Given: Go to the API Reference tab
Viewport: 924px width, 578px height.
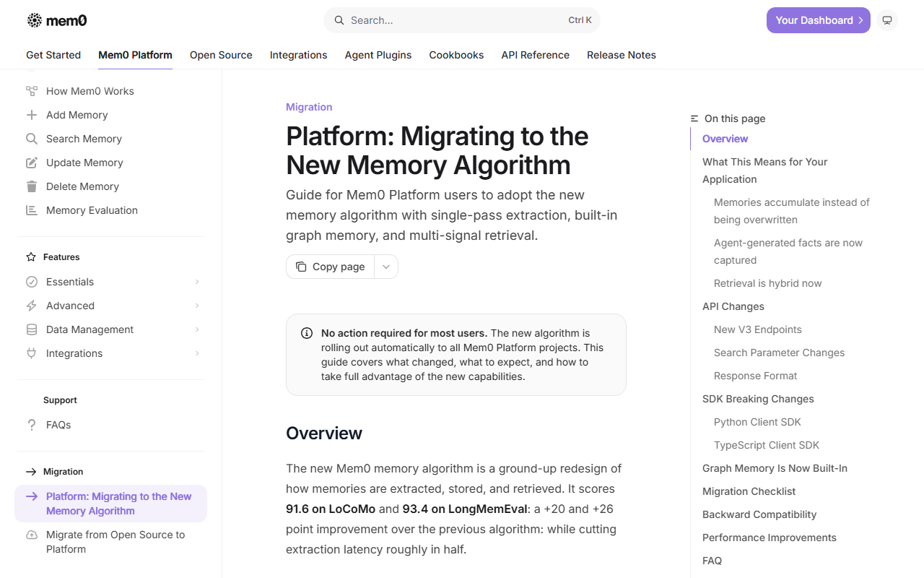Looking at the screenshot, I should 536,55.
